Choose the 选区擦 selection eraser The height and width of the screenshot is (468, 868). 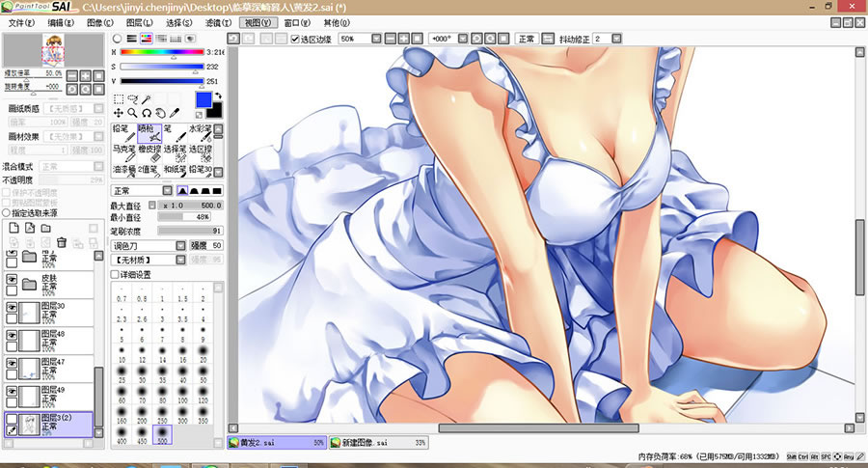point(201,153)
